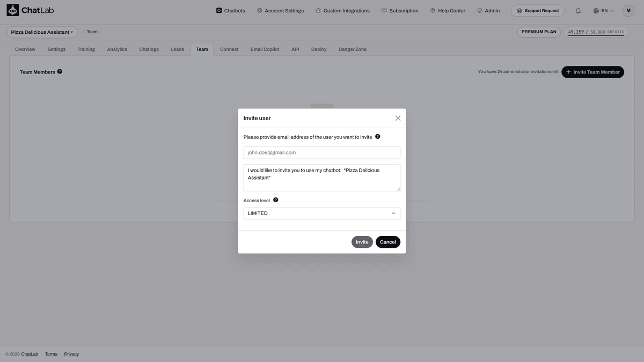Click the Support Request button
Viewport: 644px width, 362px height.
tap(538, 11)
